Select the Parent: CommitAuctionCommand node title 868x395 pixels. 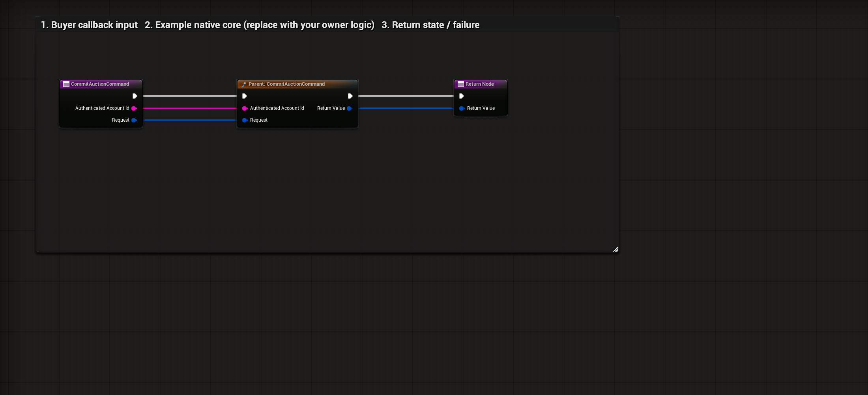(286, 84)
